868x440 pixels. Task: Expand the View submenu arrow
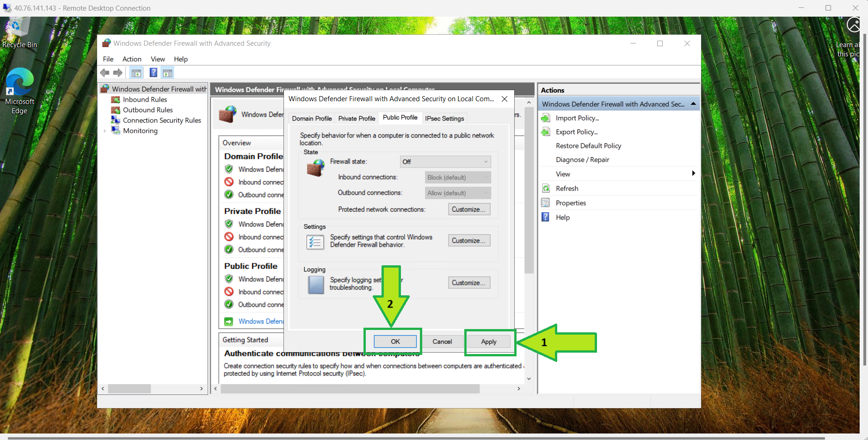[x=693, y=173]
